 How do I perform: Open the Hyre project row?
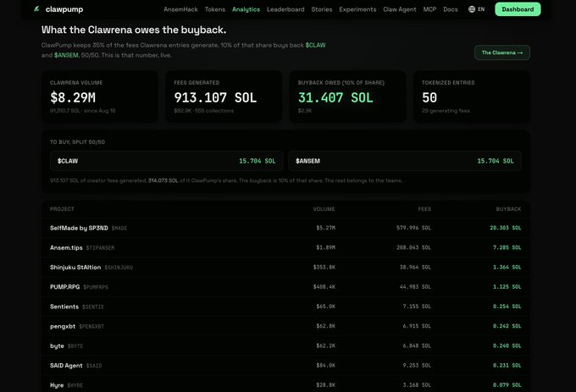[x=285, y=385]
